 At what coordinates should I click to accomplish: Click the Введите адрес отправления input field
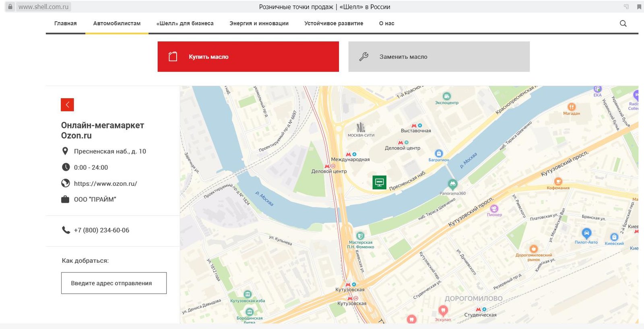tap(114, 283)
